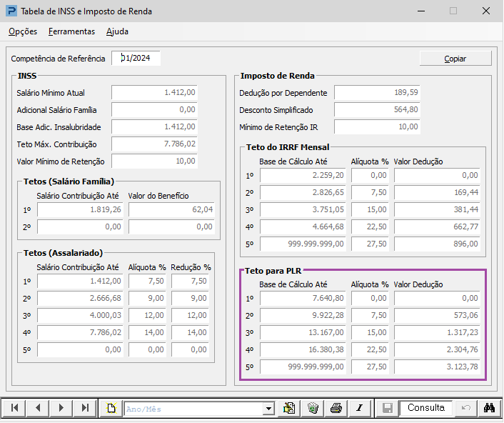Click the edit record icon
The image size is (504, 423).
point(289,408)
